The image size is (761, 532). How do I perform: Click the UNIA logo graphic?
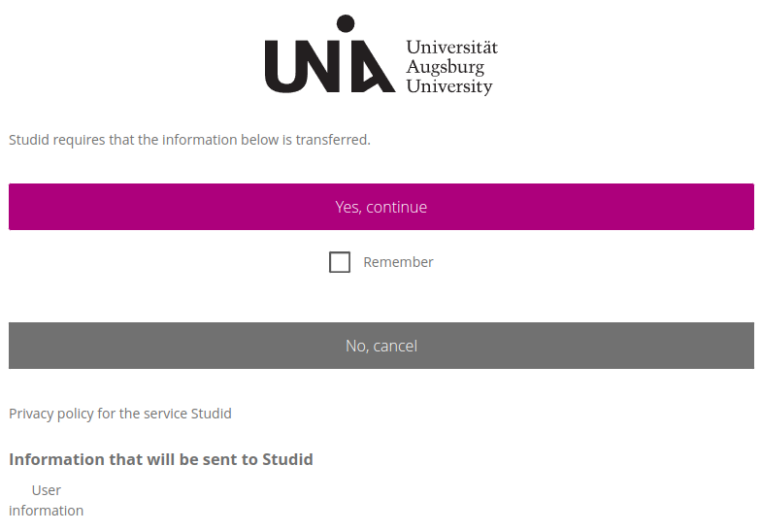click(x=330, y=58)
